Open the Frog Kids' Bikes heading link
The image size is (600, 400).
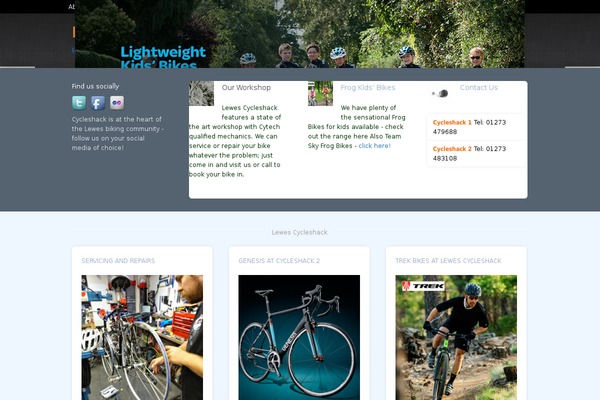click(368, 88)
